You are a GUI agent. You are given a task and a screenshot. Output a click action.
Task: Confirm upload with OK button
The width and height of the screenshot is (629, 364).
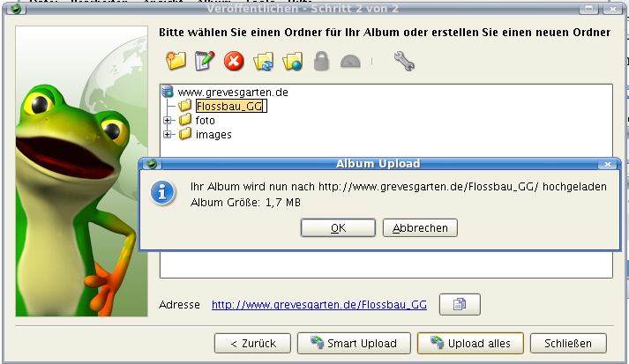click(338, 227)
